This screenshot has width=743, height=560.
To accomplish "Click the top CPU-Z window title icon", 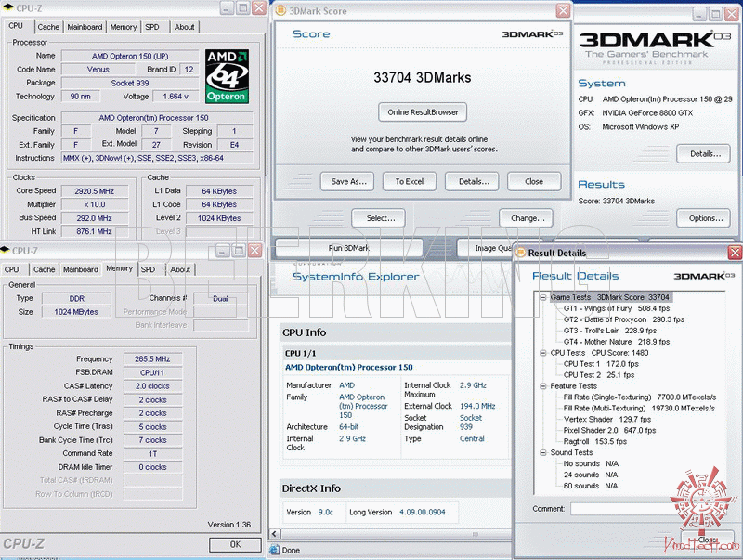I will coord(8,8).
